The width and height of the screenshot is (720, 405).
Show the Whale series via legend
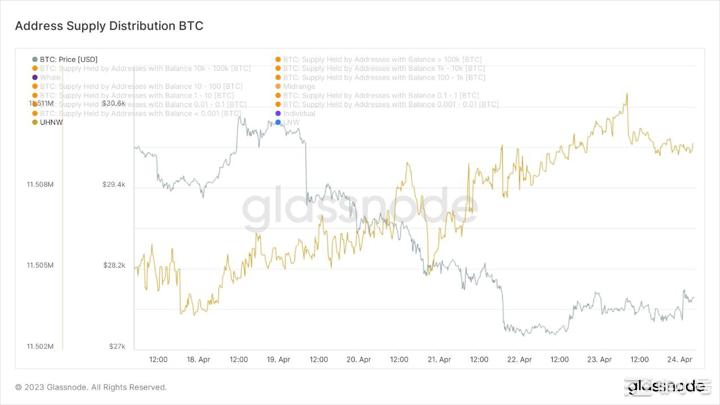coord(50,77)
